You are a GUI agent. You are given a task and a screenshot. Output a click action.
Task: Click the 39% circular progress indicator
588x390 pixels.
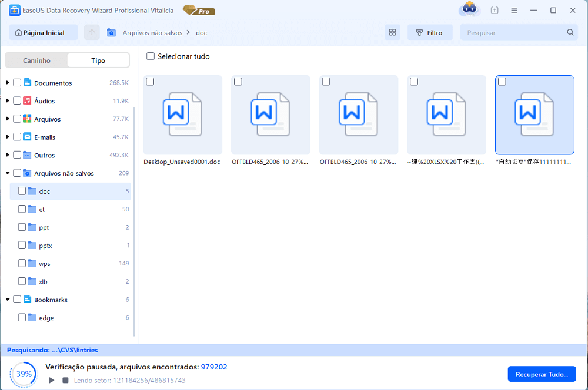pyautogui.click(x=24, y=374)
